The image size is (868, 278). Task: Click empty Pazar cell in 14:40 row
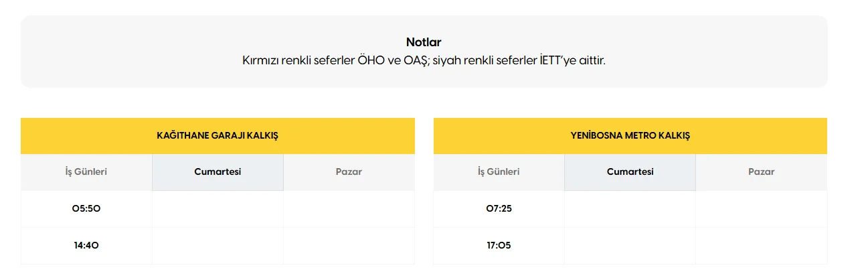tap(349, 245)
